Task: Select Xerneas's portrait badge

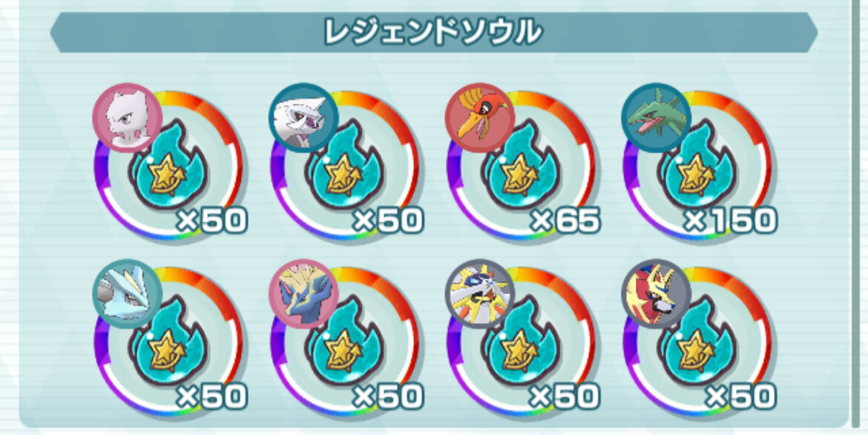Action: tap(304, 294)
